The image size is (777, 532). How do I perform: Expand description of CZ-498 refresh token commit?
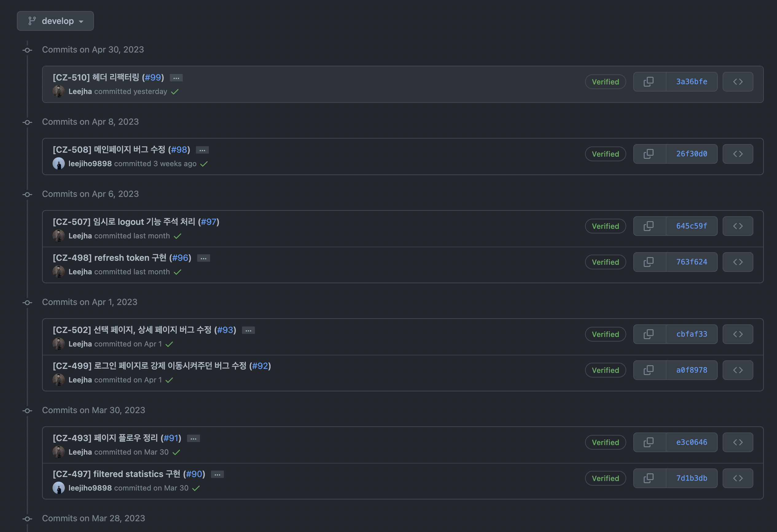point(203,258)
